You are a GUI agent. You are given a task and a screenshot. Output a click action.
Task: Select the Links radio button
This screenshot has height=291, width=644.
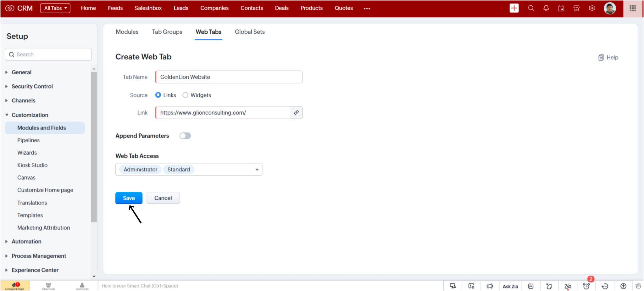158,95
